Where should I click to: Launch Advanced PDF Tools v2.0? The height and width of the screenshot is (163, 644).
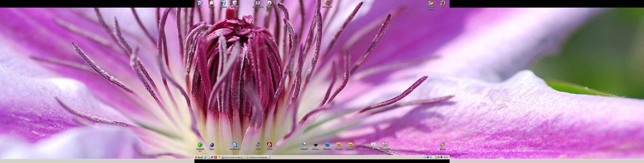coord(385,147)
